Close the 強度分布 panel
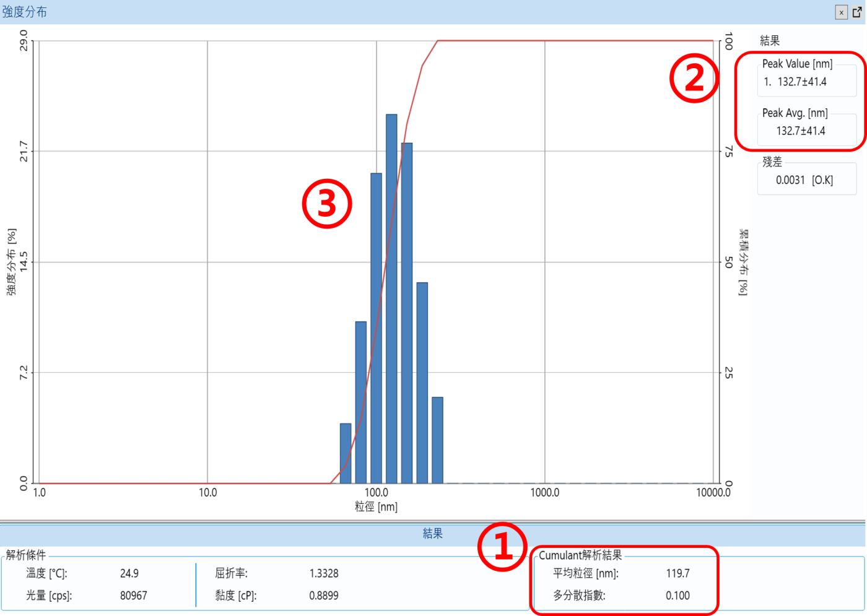Image resolution: width=867 pixels, height=616 pixels. (841, 12)
